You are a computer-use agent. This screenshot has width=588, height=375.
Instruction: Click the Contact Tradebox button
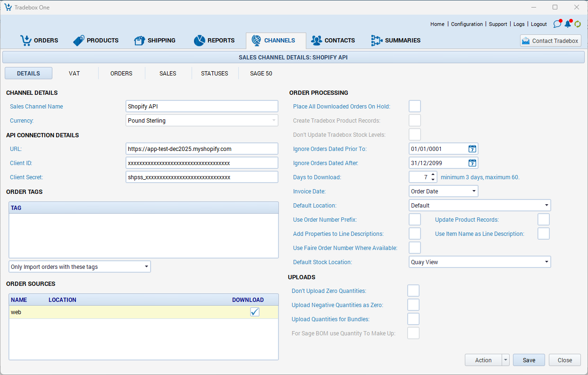point(550,41)
